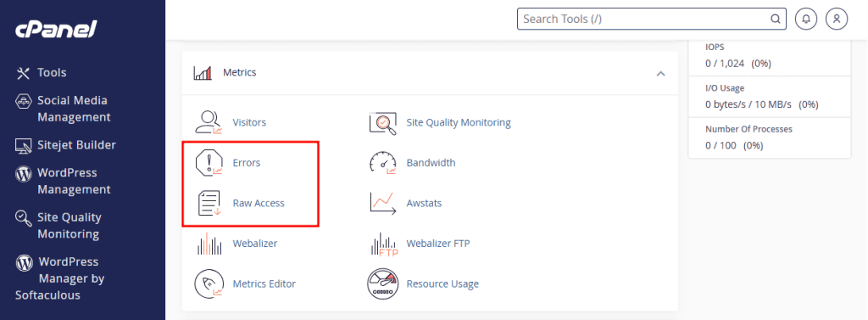
Task: Open the Awstats link
Action: tap(424, 204)
